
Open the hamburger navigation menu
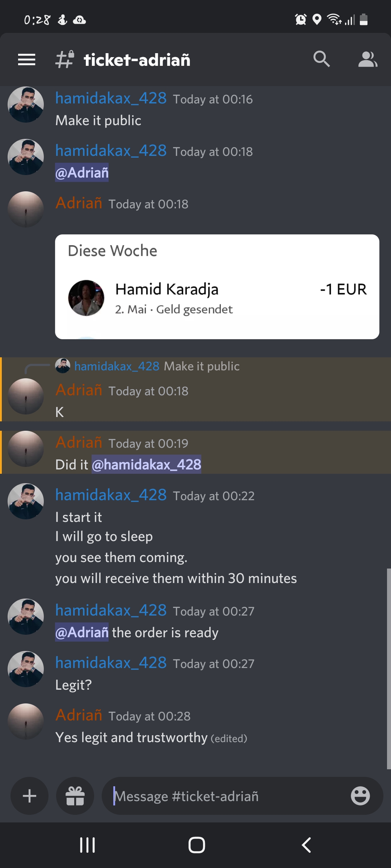pos(27,60)
